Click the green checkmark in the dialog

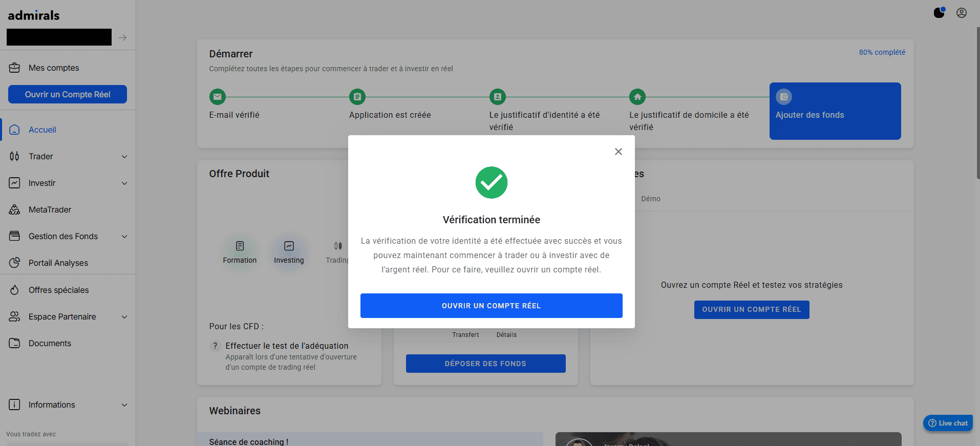click(492, 182)
